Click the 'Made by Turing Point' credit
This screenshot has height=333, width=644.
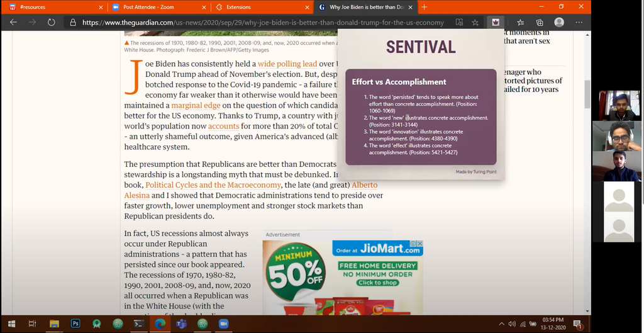click(x=476, y=172)
